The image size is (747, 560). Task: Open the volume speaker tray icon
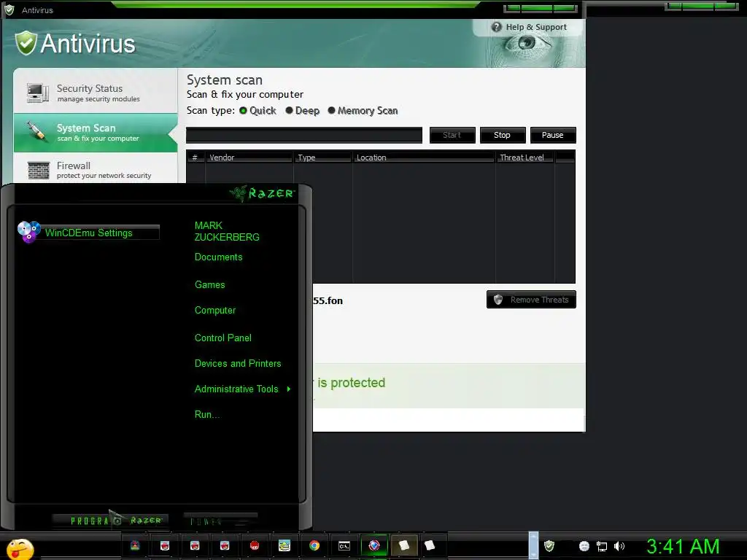coord(619,546)
